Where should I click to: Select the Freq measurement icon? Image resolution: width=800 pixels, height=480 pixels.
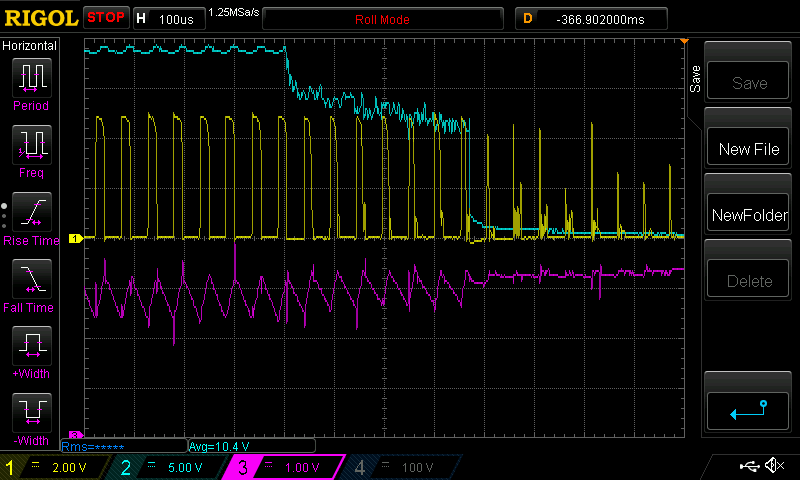30,150
